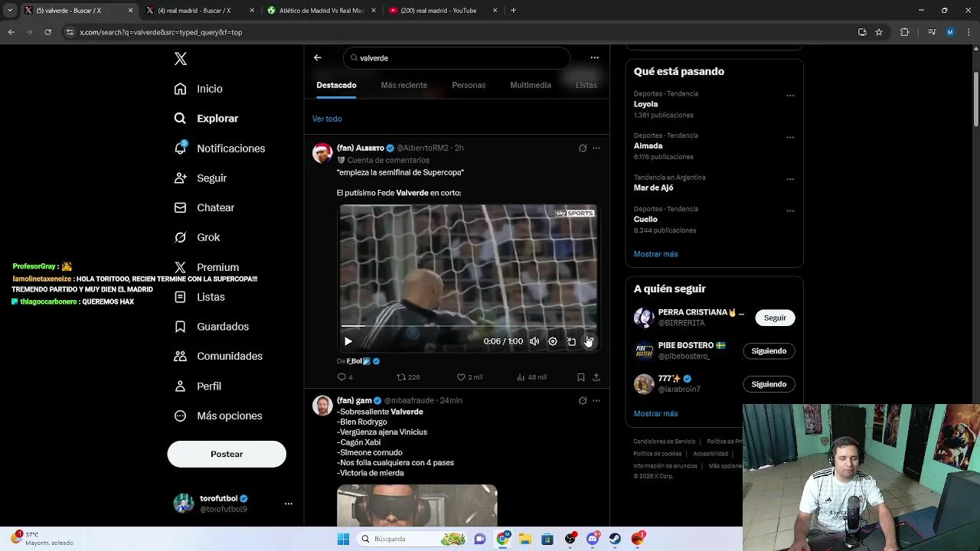Viewport: 980px width, 551px height.
Task: Open more menu on Alberto post
Action: (x=596, y=148)
